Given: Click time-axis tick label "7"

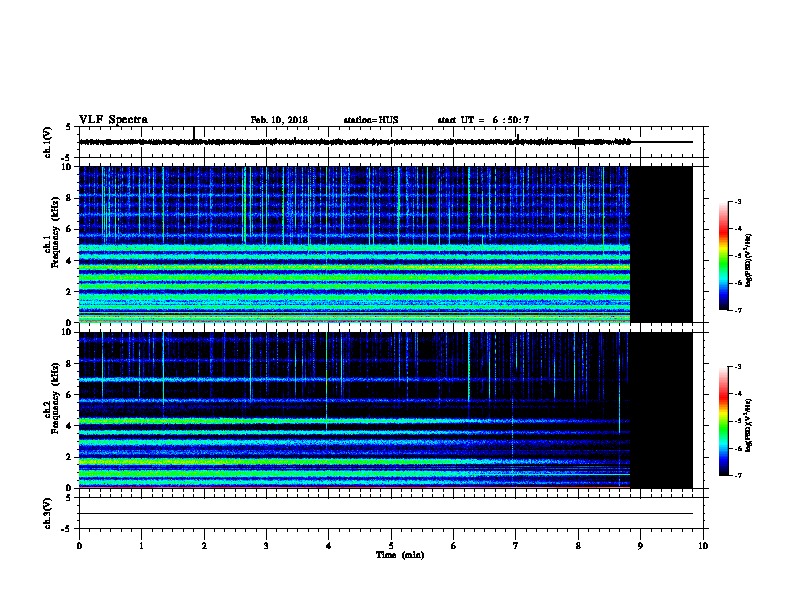Looking at the screenshot, I should 516,546.
